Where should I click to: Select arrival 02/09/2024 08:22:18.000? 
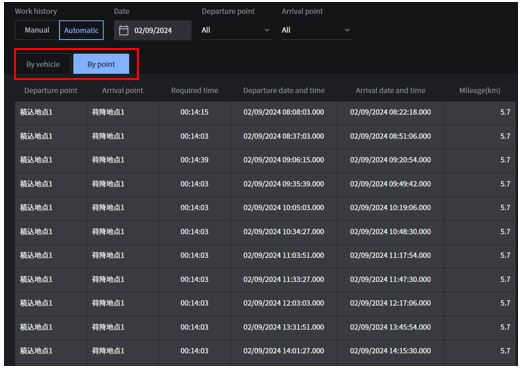click(x=390, y=112)
